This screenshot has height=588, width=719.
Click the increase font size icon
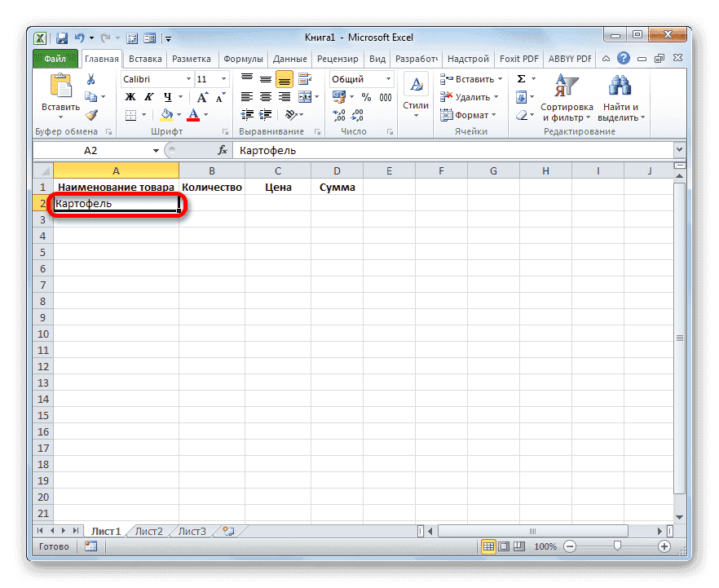203,97
